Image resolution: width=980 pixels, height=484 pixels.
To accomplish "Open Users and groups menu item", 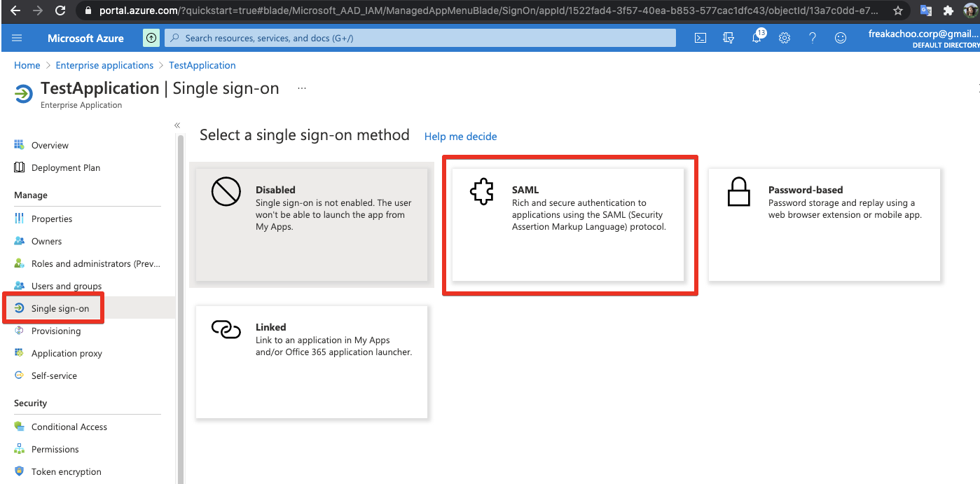I will click(67, 286).
